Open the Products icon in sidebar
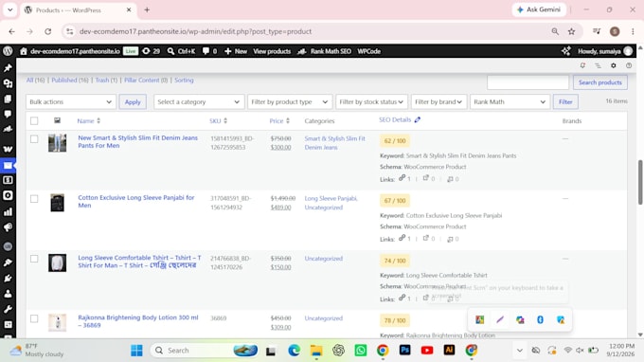This screenshot has width=644, height=362. click(x=8, y=166)
